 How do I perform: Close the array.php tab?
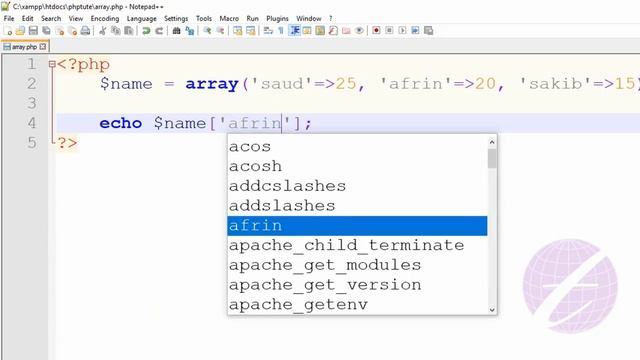click(x=43, y=47)
